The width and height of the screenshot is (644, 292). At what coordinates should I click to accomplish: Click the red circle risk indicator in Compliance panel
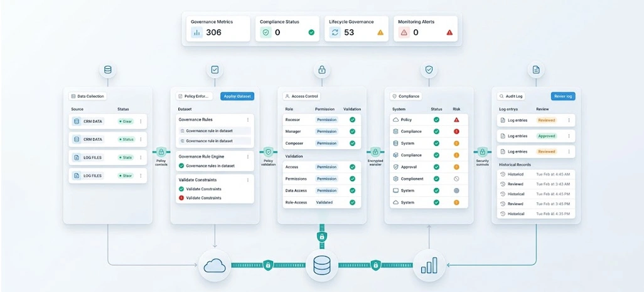coord(456,132)
